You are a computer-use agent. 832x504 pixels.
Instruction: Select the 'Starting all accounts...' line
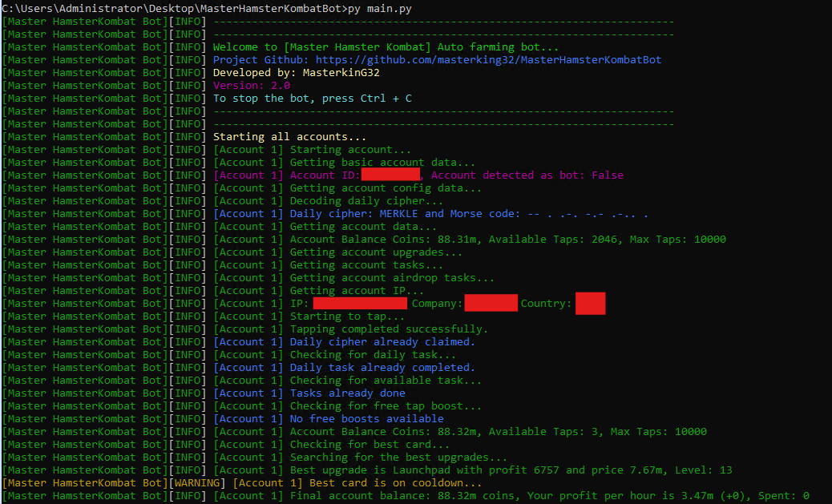(x=289, y=137)
